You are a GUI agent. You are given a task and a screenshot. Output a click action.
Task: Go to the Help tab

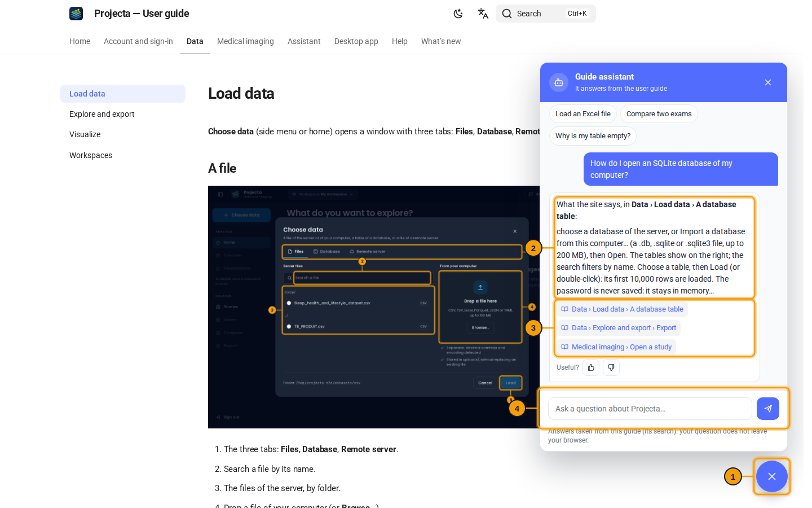coord(400,41)
